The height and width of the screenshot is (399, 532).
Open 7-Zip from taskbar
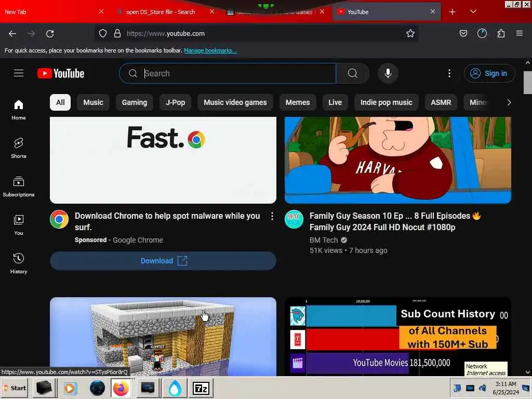tap(201, 388)
